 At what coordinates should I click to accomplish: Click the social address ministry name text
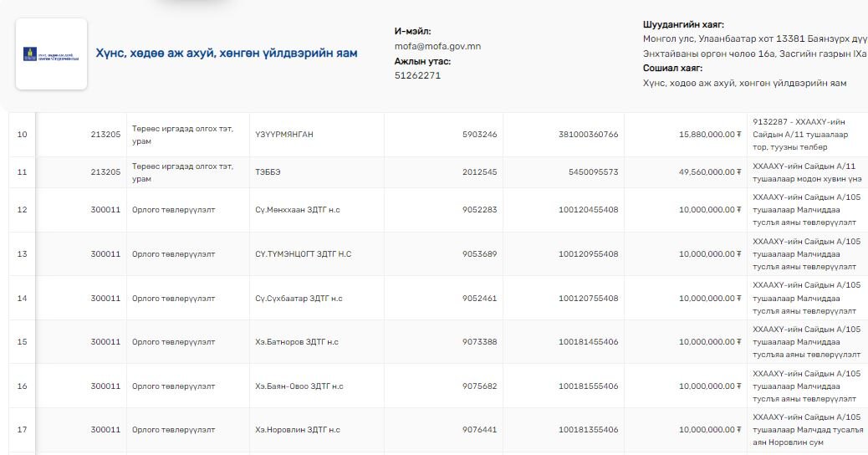click(744, 84)
